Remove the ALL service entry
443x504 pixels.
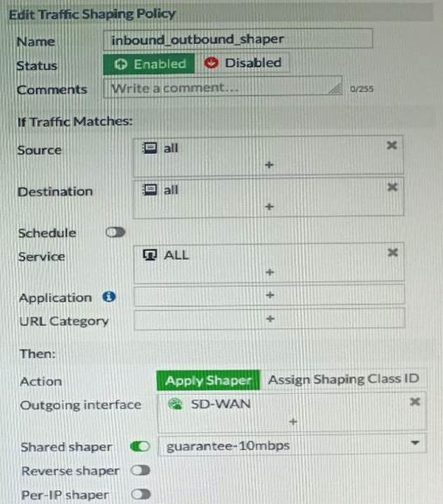click(x=392, y=252)
